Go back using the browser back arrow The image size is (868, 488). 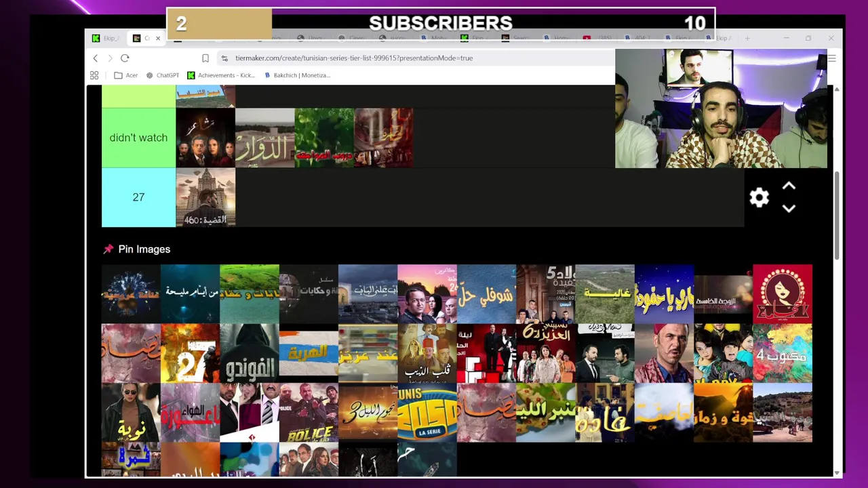[95, 58]
